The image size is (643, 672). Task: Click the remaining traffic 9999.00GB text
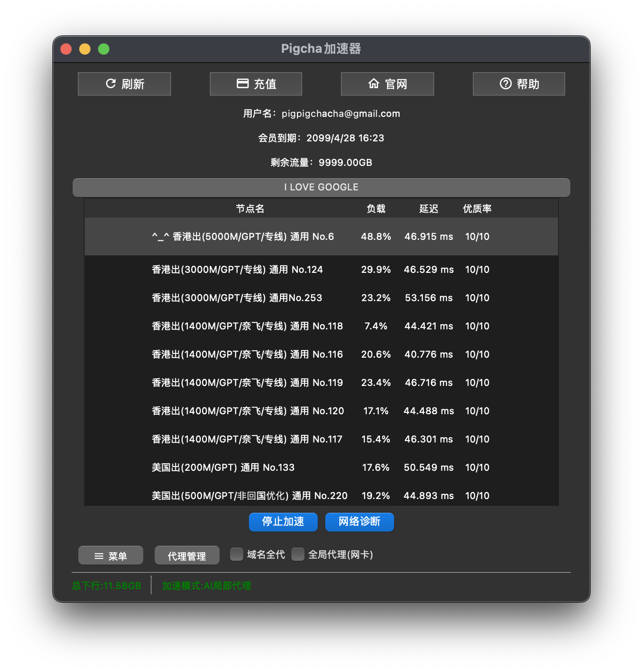346,163
